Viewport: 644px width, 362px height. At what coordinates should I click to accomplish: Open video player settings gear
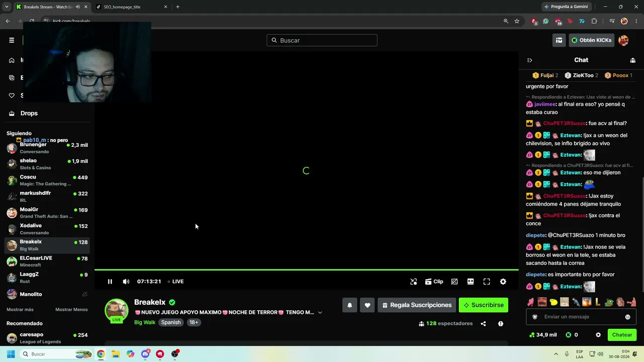(503, 282)
